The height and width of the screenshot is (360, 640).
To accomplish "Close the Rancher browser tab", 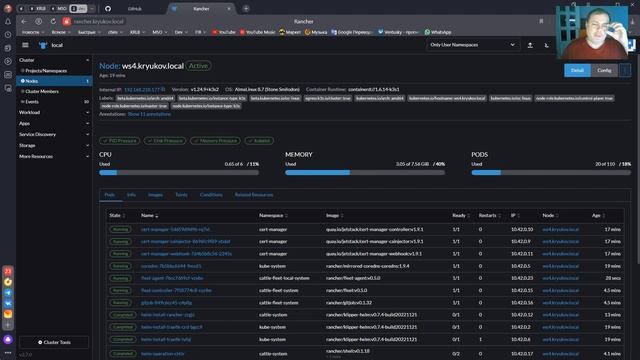I will point(229,9).
